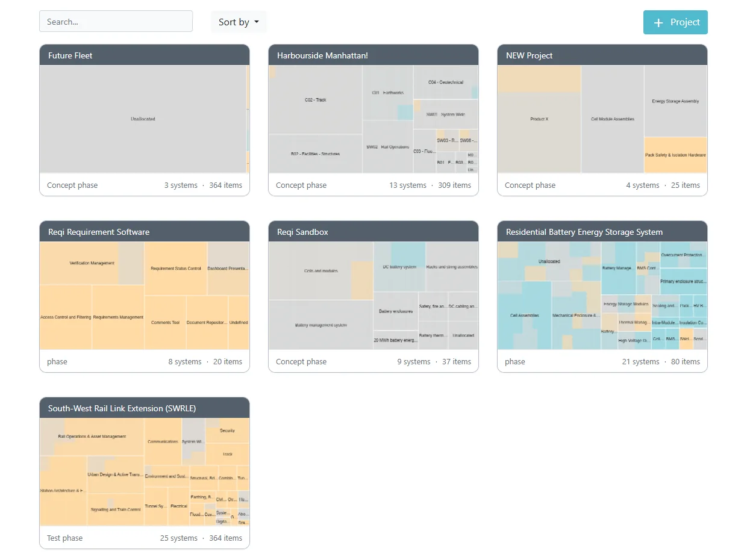Click '9 systems · 37 items' on Reqi Sandbox
Image resolution: width=747 pixels, height=560 pixels.
434,362
